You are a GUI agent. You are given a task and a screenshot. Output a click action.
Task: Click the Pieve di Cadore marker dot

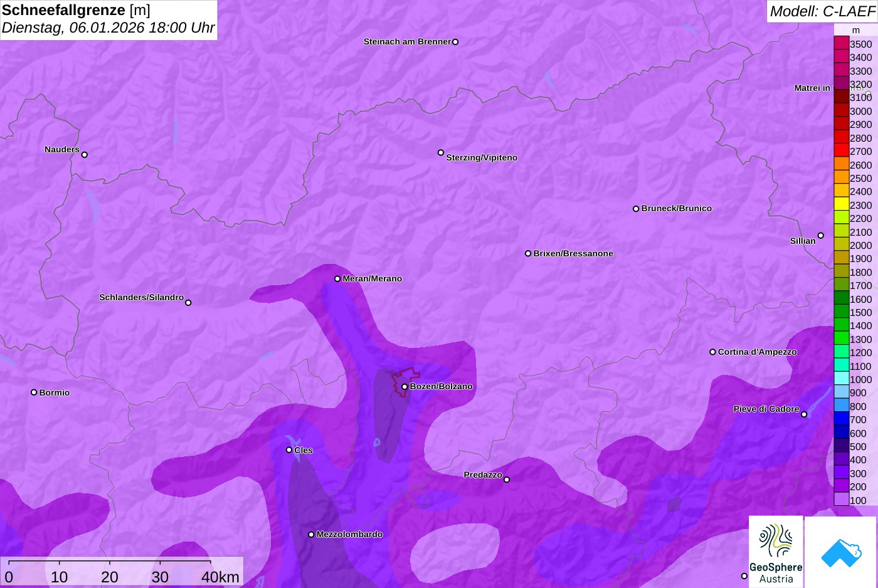(804, 414)
